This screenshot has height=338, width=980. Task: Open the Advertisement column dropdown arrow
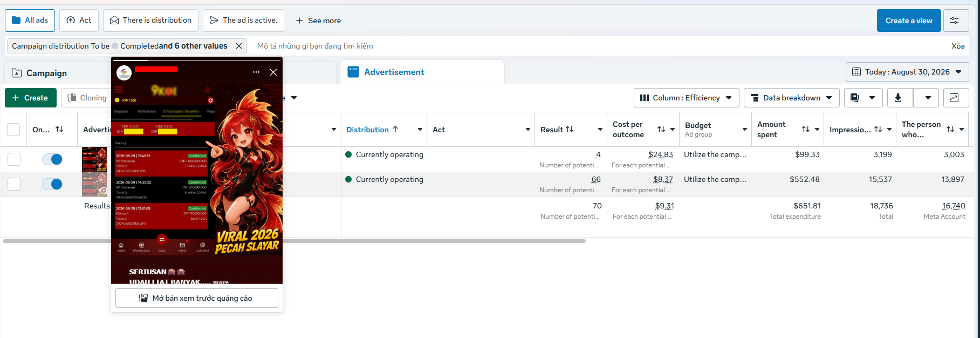click(334, 130)
